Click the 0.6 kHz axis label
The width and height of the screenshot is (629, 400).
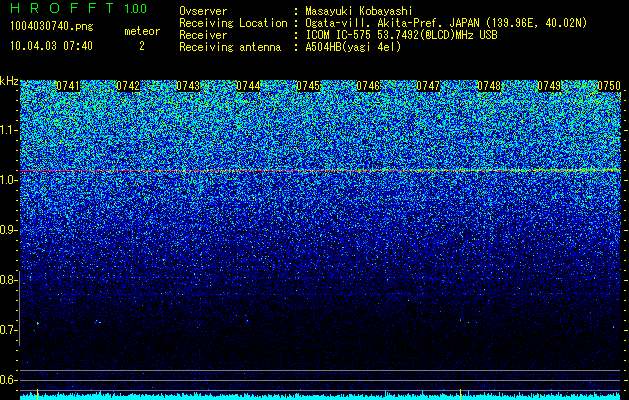click(8, 380)
